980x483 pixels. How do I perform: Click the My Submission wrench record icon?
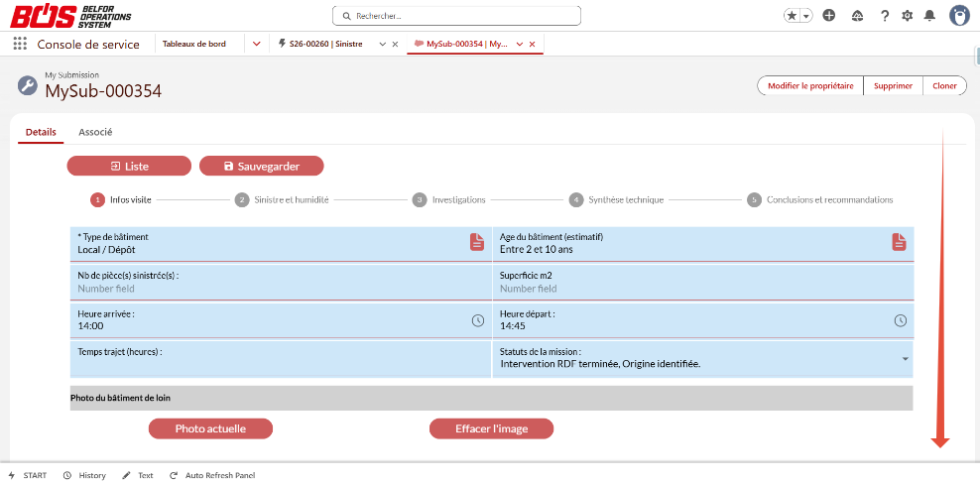coord(28,85)
